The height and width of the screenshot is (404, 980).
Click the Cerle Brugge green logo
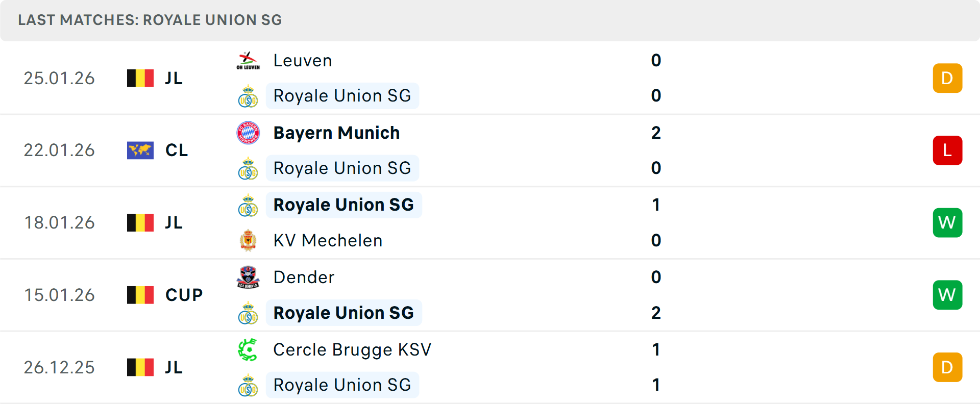tap(248, 350)
